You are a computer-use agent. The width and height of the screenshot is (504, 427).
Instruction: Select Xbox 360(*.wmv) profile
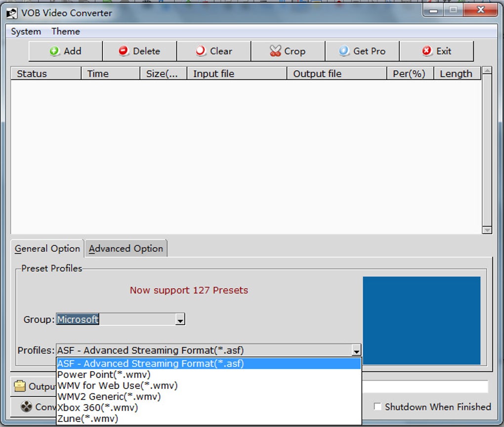[209, 407]
